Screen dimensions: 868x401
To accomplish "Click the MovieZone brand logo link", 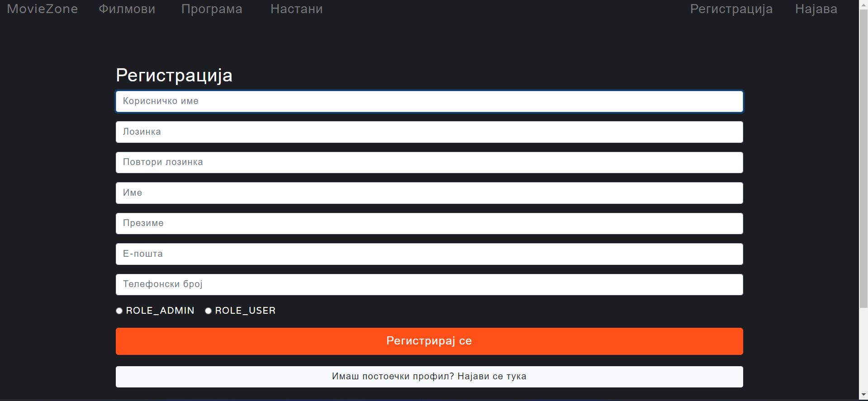I will 42,9.
